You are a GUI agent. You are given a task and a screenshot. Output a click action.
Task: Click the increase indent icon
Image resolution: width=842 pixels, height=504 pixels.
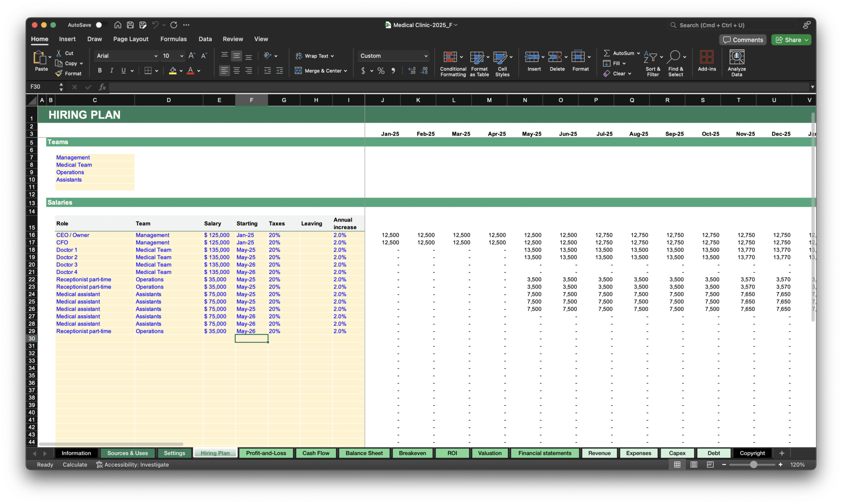tap(280, 71)
